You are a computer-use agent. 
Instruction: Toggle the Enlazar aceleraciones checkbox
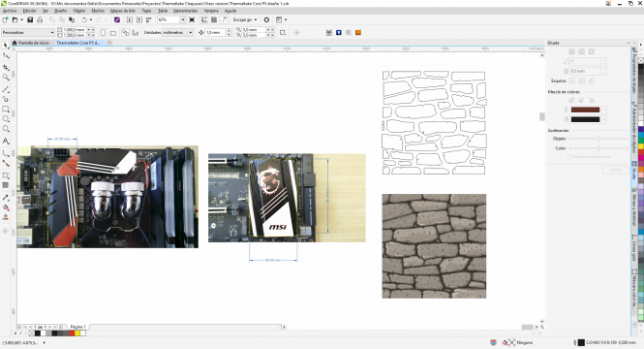tap(569, 157)
